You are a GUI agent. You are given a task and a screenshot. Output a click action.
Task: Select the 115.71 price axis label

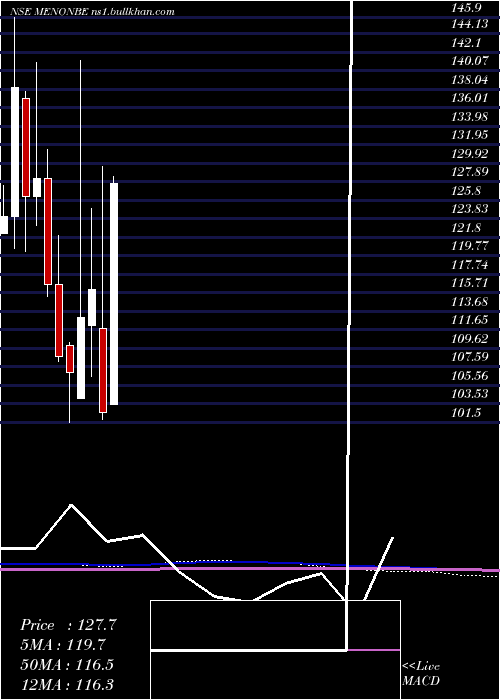point(470,283)
